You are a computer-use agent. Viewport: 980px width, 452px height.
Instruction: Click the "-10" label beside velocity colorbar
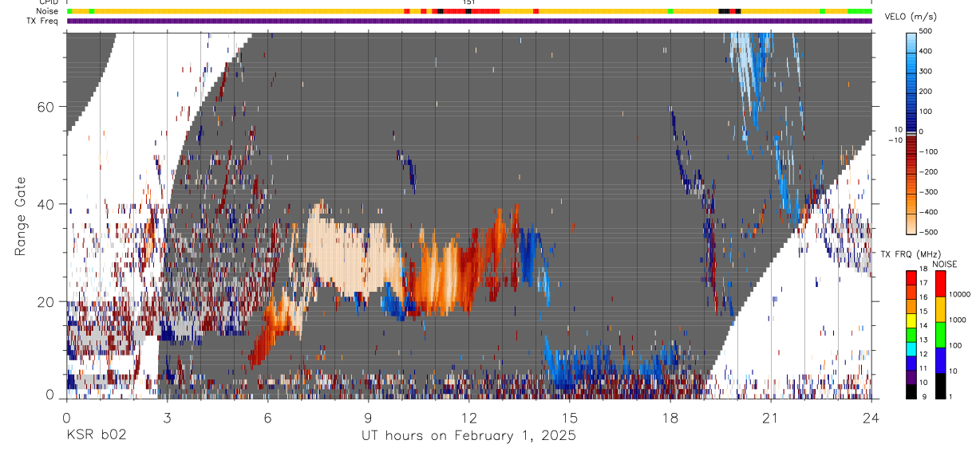(x=895, y=140)
